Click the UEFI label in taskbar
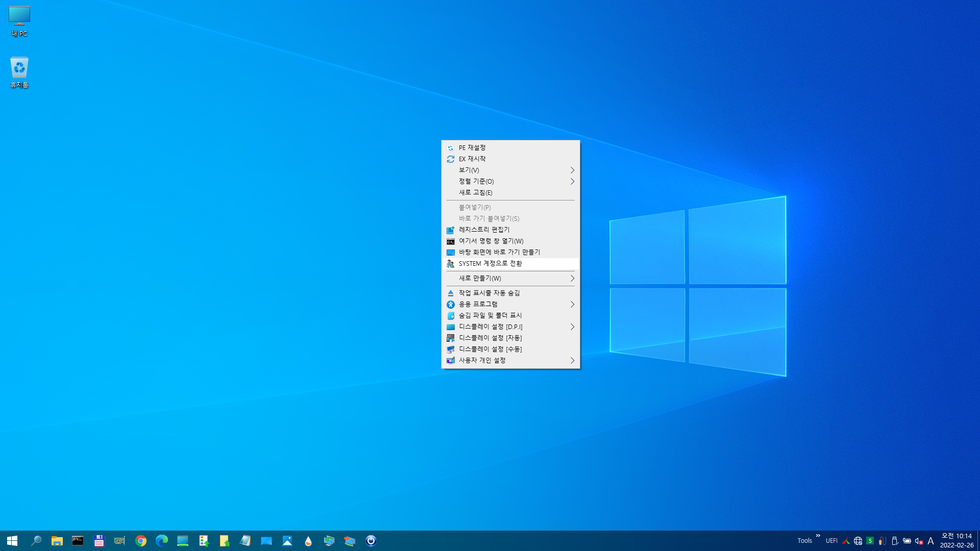Image resolution: width=980 pixels, height=551 pixels. (831, 541)
